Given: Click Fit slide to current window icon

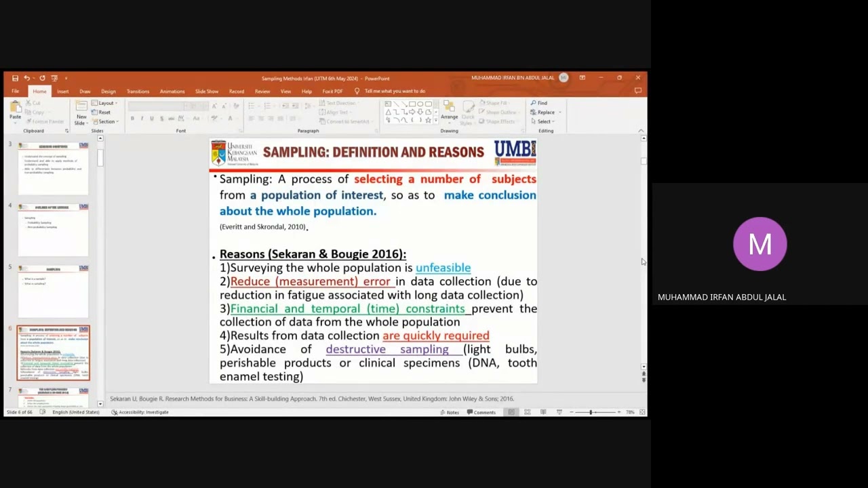Looking at the screenshot, I should (642, 412).
